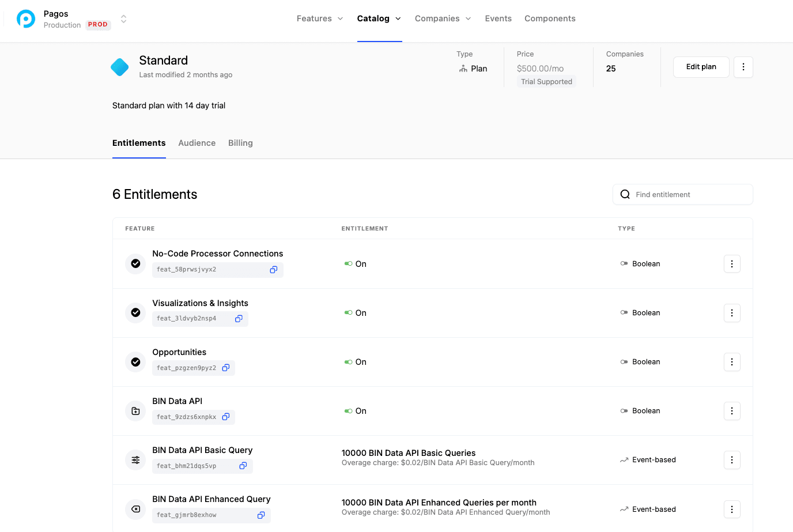Copy the Visualizations & Insights feature ID
This screenshot has height=532, width=793.
click(x=239, y=319)
